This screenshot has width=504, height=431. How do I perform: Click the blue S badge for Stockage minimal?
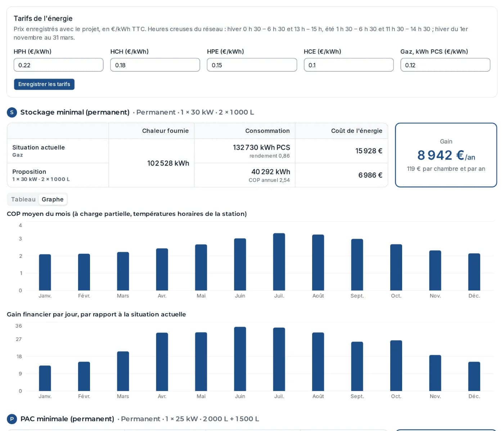(12, 112)
